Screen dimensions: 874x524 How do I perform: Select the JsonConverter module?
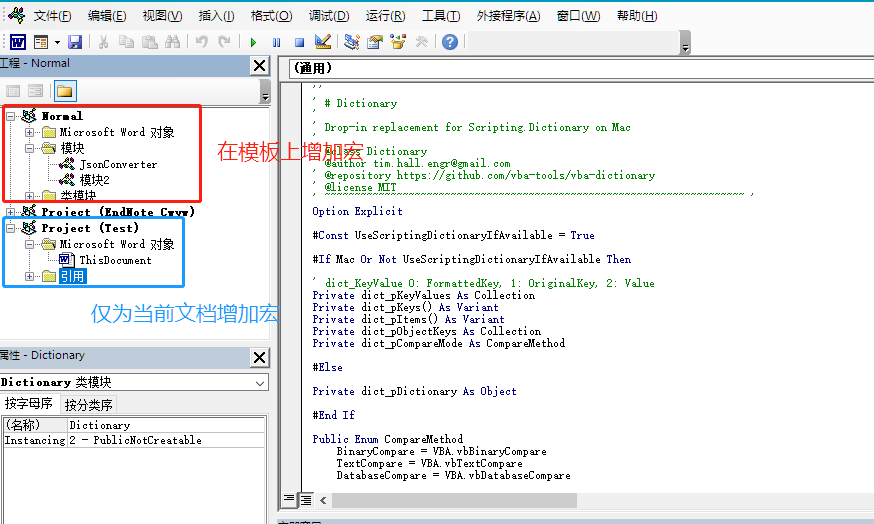tap(118, 164)
